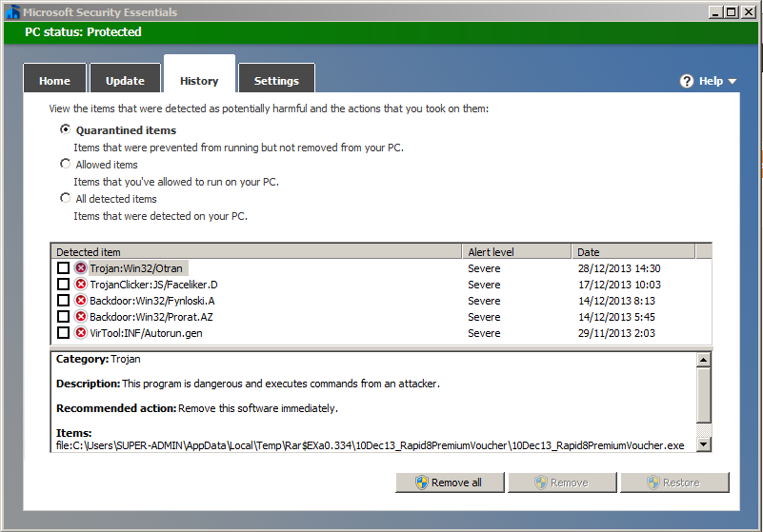This screenshot has height=532, width=763.
Task: Click the Recommended action text line
Action: tap(197, 408)
